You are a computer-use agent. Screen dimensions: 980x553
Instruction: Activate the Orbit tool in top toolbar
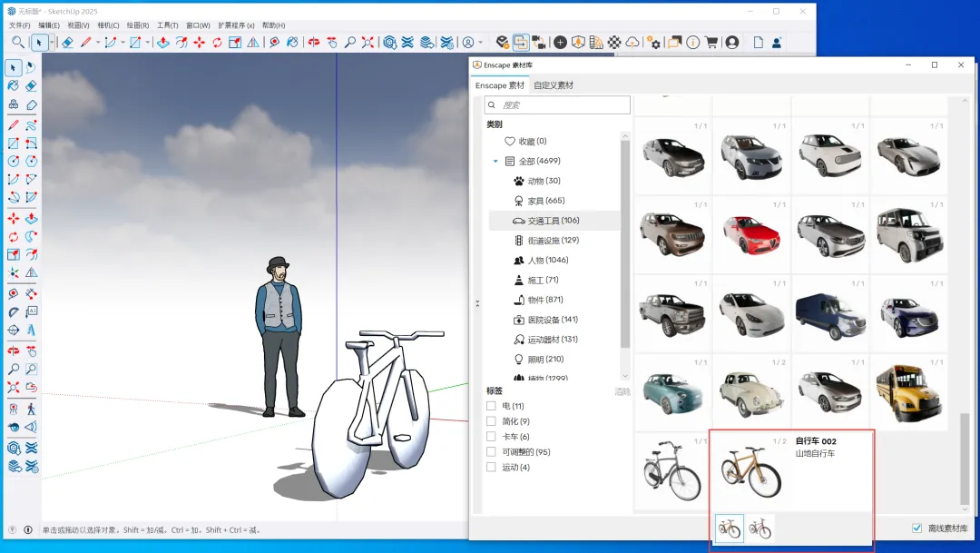pos(314,42)
